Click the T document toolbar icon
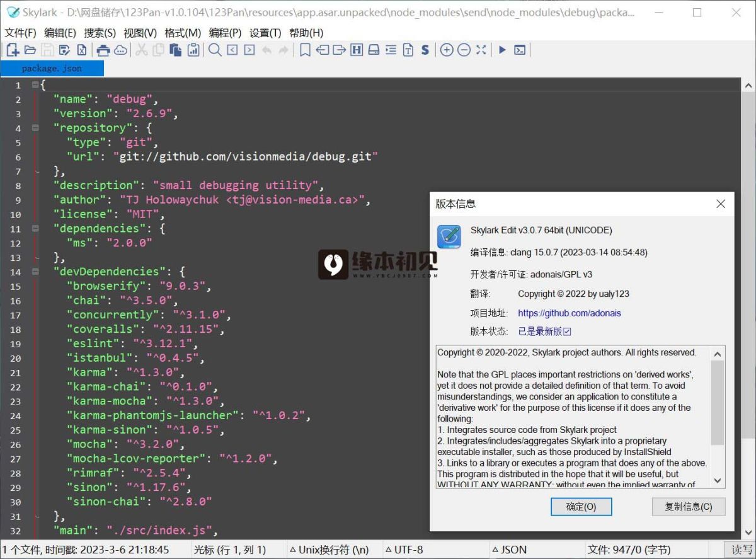The image size is (756, 559). click(x=408, y=50)
